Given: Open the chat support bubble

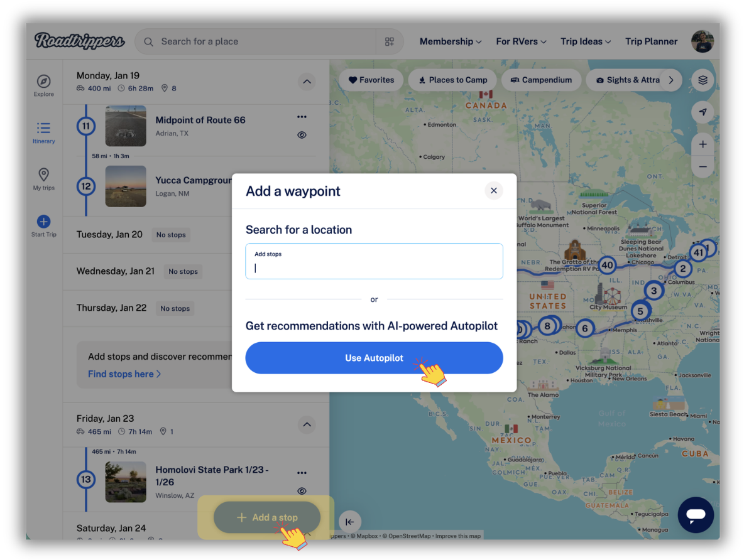Looking at the screenshot, I should coord(696,515).
